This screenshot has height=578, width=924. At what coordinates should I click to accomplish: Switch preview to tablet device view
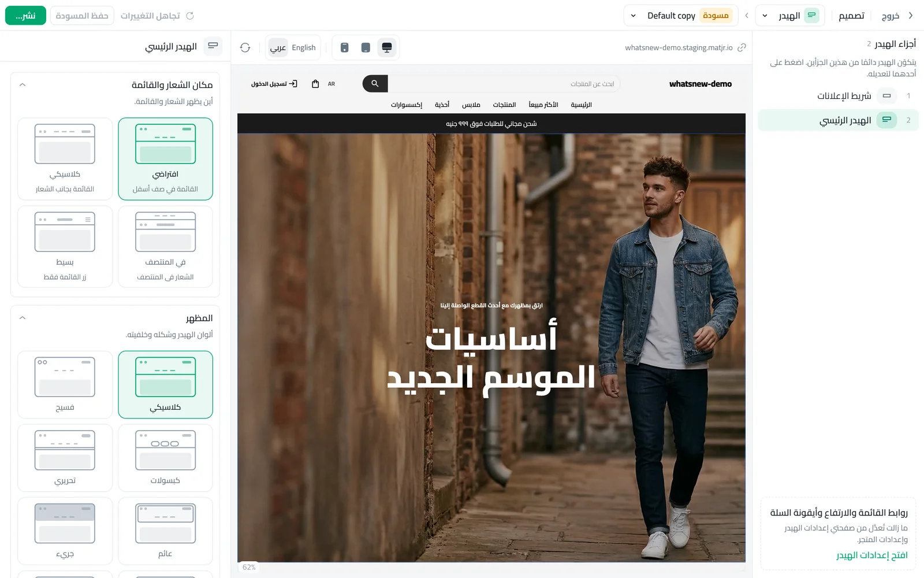(366, 47)
